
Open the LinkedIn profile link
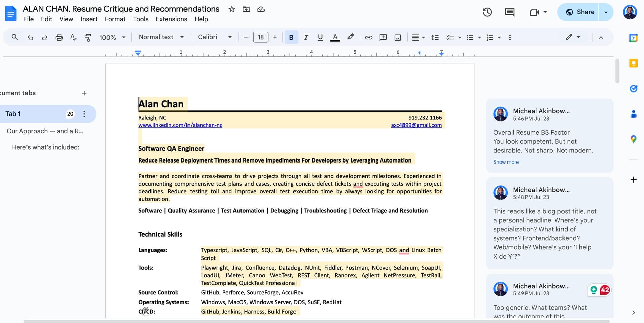click(180, 125)
